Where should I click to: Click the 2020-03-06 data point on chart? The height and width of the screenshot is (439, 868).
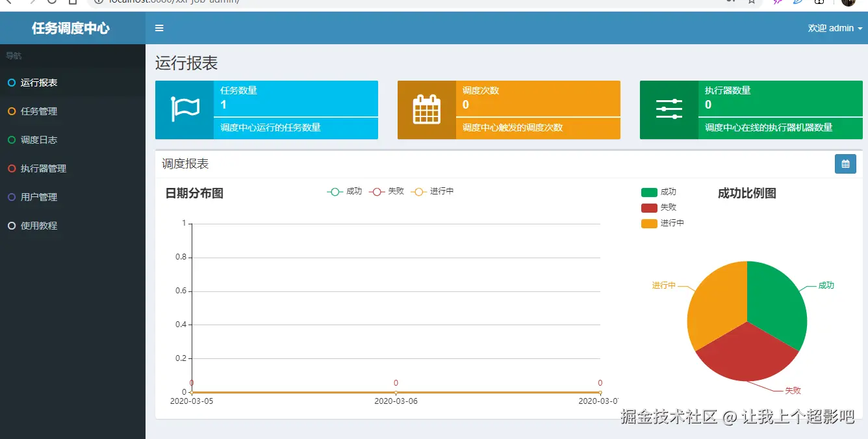coord(396,392)
